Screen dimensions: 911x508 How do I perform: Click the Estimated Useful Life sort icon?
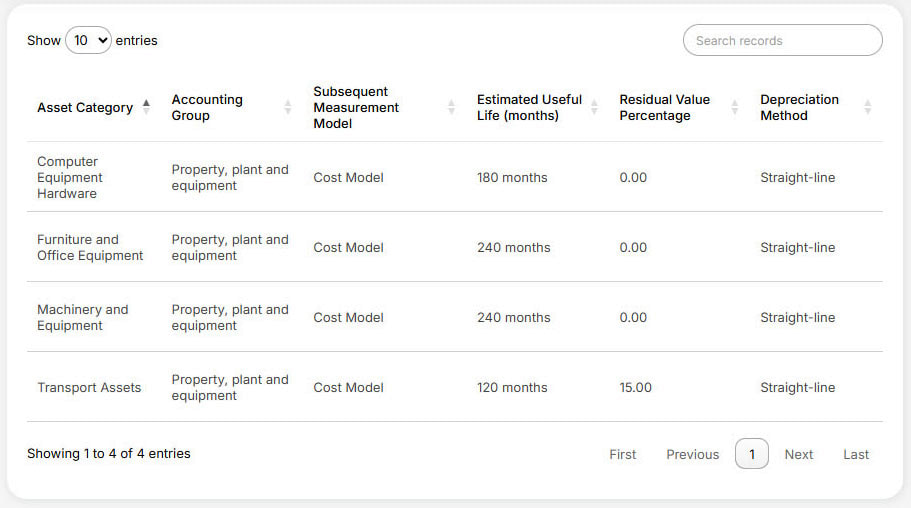point(594,107)
